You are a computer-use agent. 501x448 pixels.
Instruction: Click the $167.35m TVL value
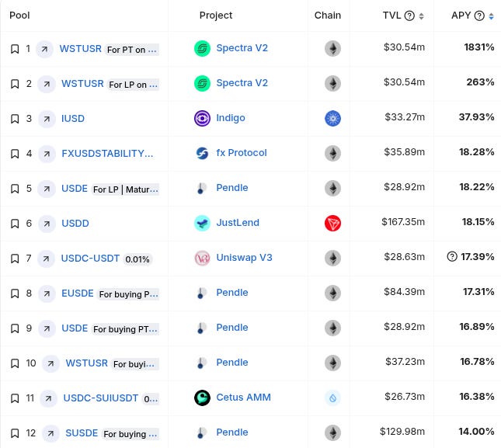pyautogui.click(x=403, y=222)
